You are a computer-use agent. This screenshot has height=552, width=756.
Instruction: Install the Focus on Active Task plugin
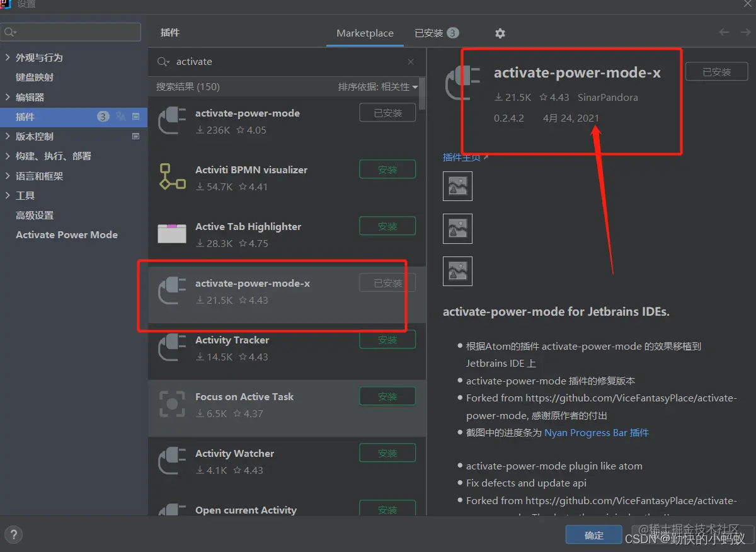pyautogui.click(x=387, y=396)
